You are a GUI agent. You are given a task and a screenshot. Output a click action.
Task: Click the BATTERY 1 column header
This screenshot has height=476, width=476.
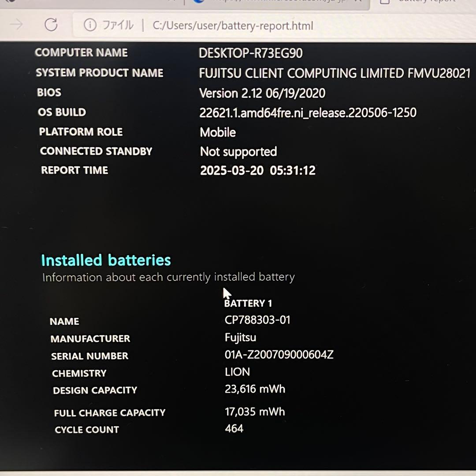pyautogui.click(x=248, y=303)
